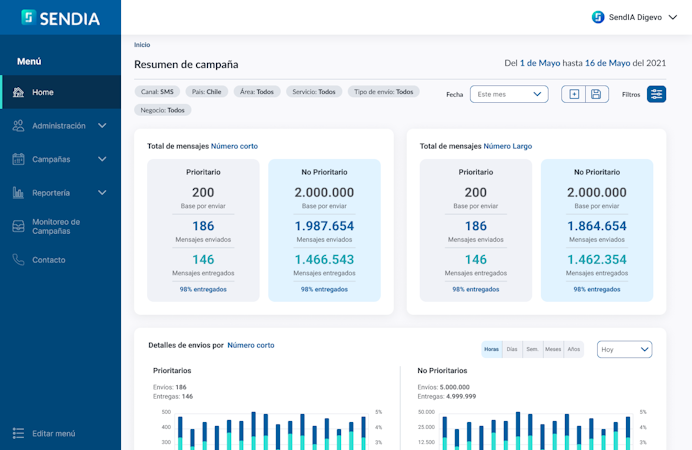Open the Fecha 'Este mes' dropdown
The height and width of the screenshot is (450, 692).
click(509, 94)
